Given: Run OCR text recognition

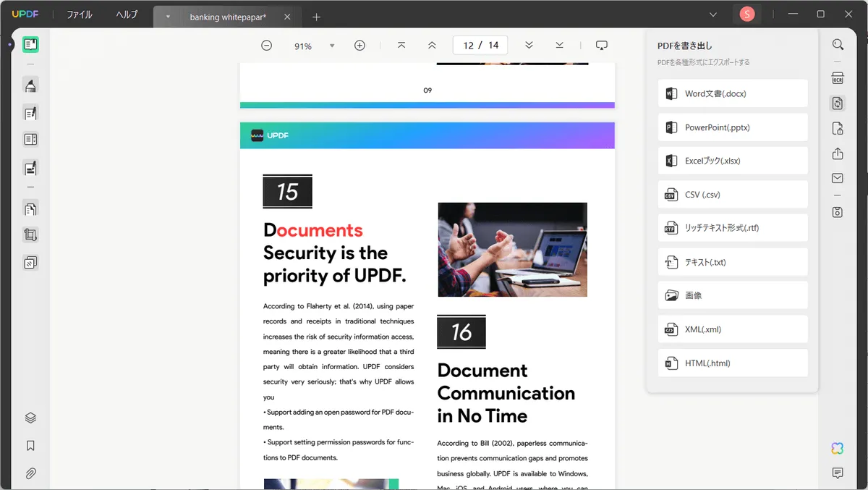Looking at the screenshot, I should [x=838, y=78].
